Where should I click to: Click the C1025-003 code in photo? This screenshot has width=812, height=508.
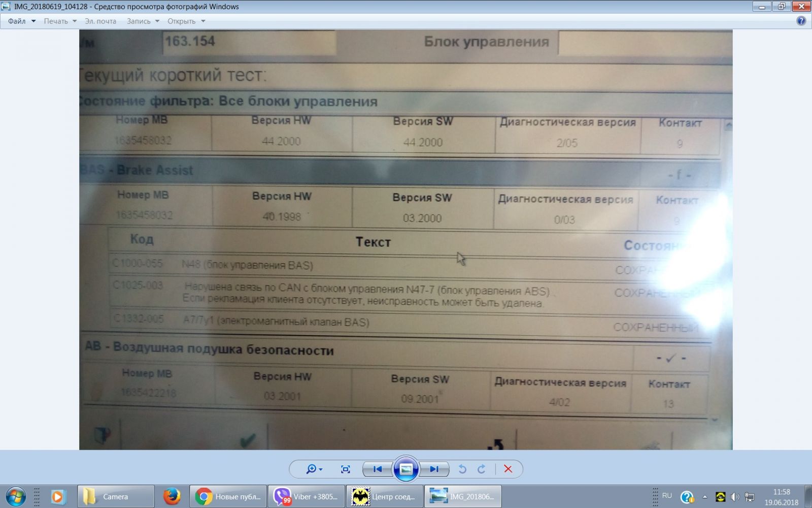click(138, 285)
